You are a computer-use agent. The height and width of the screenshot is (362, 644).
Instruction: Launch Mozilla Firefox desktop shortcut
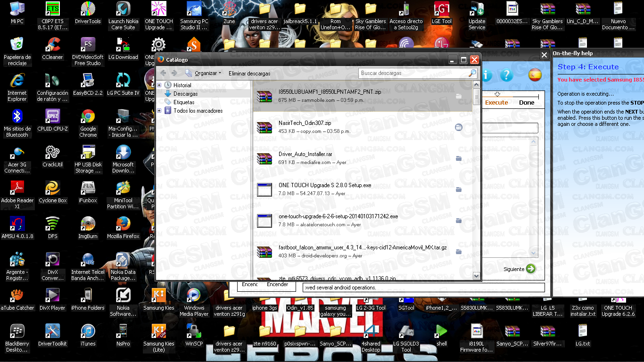pos(123,228)
